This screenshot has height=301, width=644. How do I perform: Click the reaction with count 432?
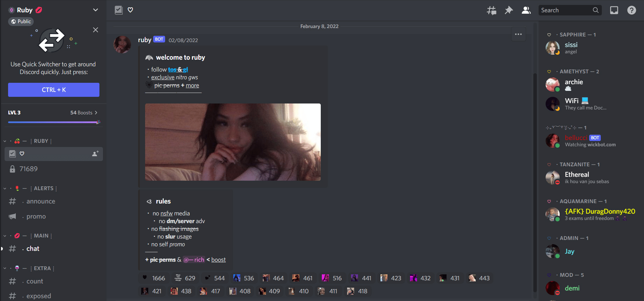[421, 278]
